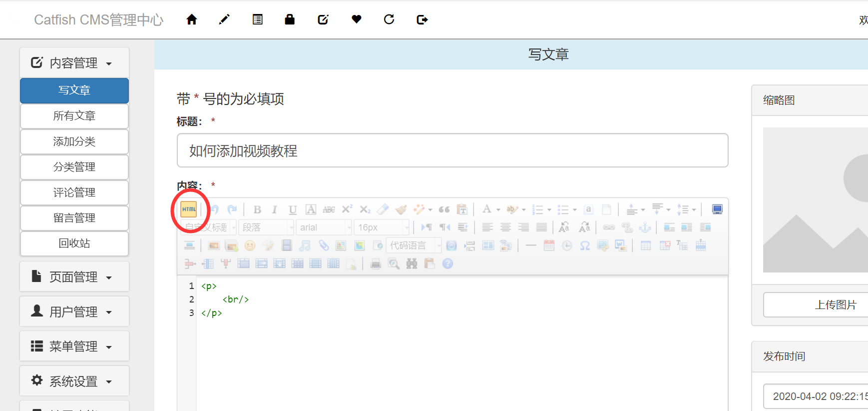Click the home icon in top navbar
The height and width of the screenshot is (411, 868).
pyautogui.click(x=192, y=19)
